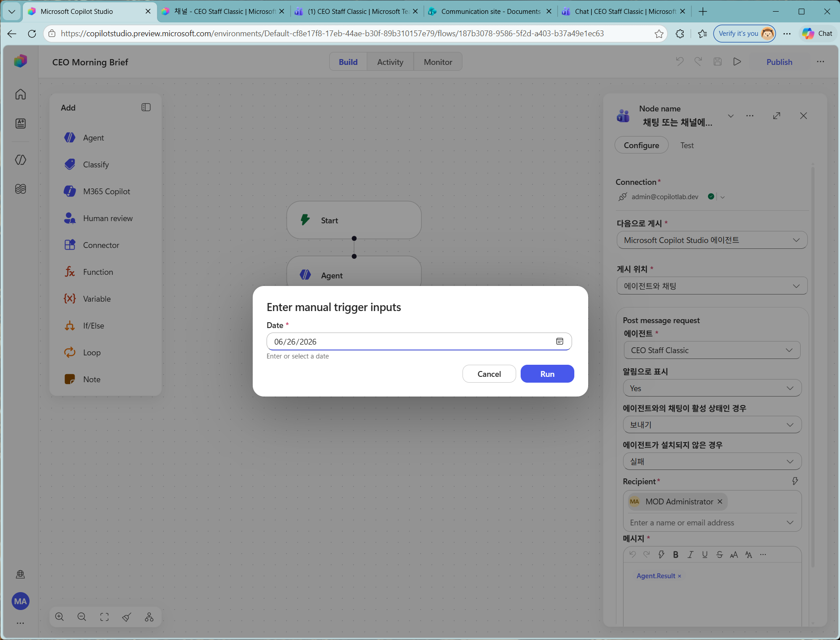Add a Connector node
The height and width of the screenshot is (640, 840).
(x=106, y=245)
